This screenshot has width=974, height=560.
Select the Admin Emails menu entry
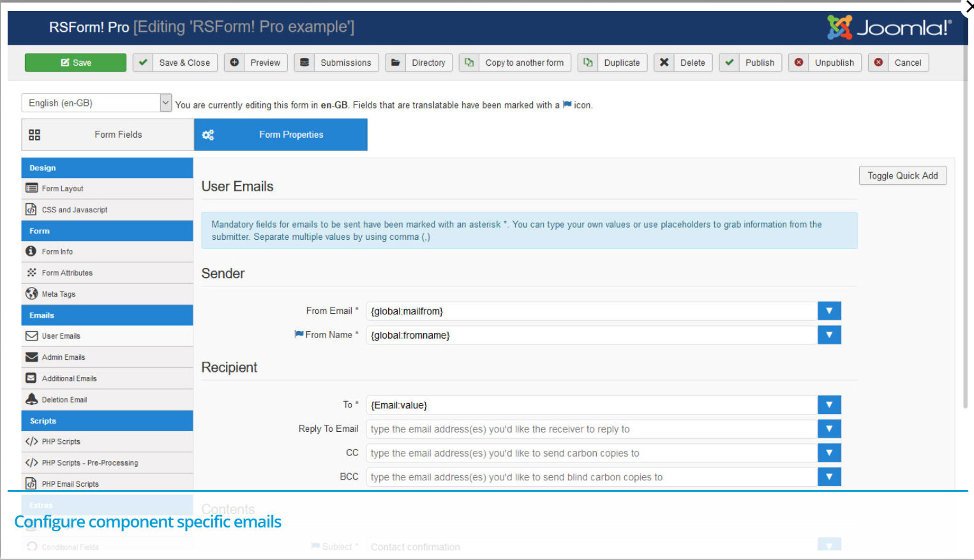pos(107,357)
